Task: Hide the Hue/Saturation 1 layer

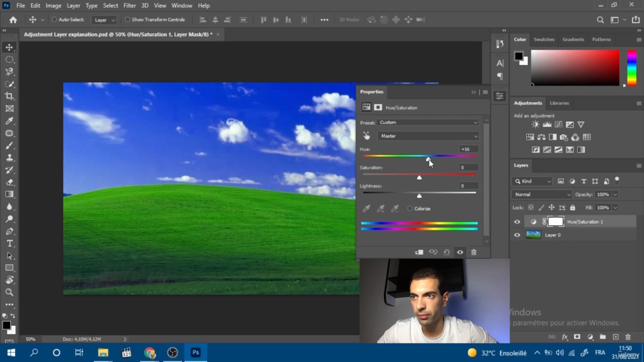Action: click(517, 222)
